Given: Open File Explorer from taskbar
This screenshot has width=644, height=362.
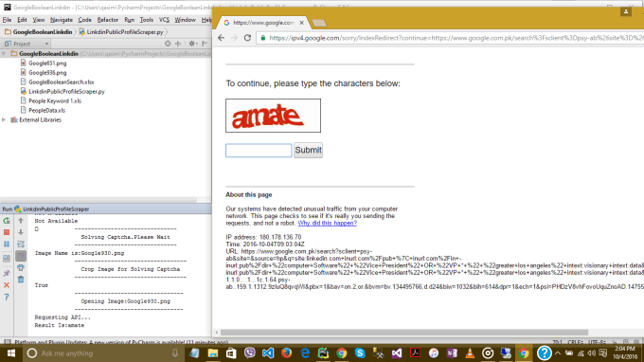Looking at the screenshot, I should pos(213,353).
